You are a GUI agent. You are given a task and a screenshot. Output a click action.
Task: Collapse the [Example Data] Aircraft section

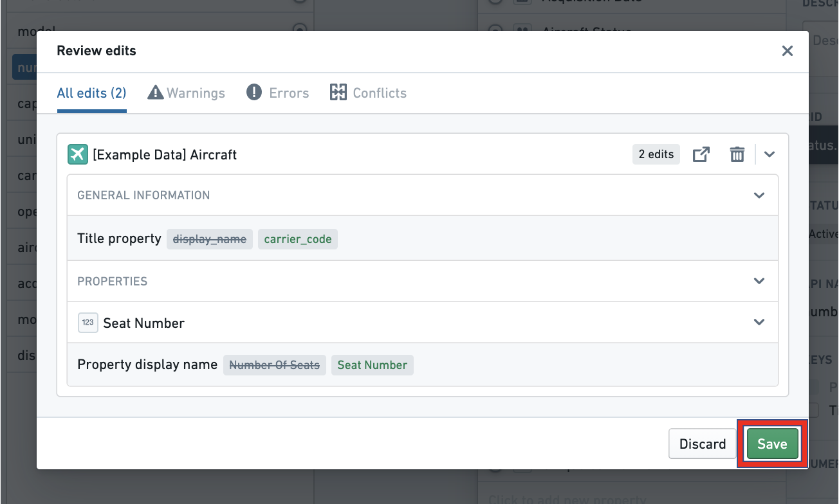pos(770,154)
